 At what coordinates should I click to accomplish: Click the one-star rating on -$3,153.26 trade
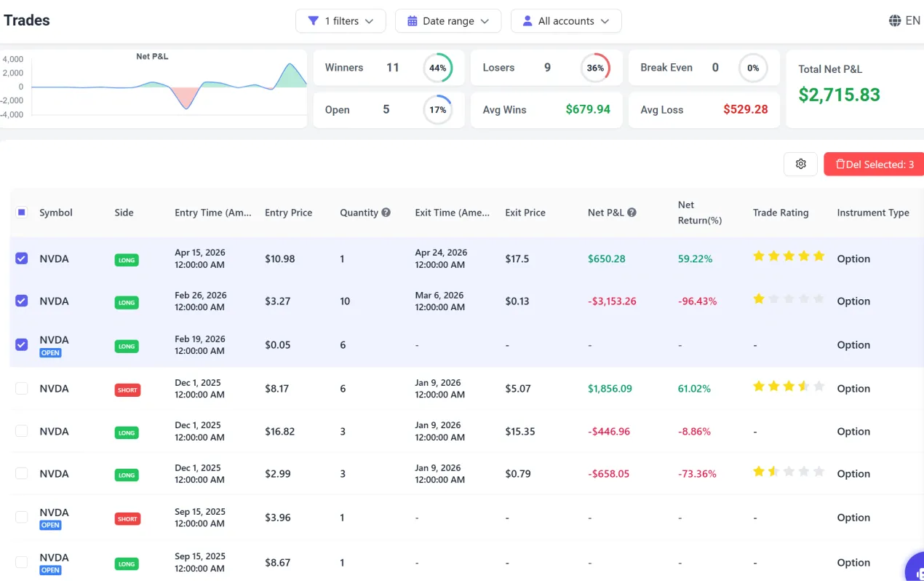tap(789, 299)
